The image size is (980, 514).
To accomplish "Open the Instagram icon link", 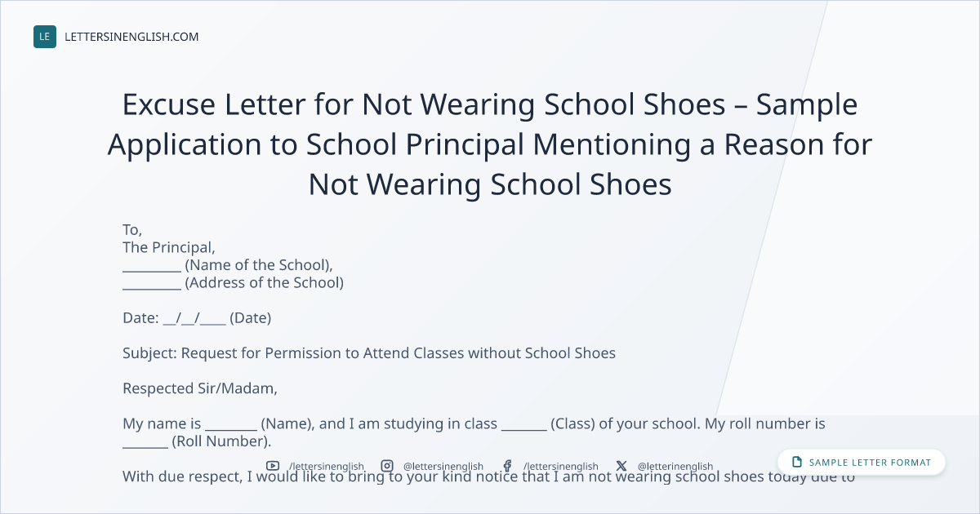I will pos(387,466).
